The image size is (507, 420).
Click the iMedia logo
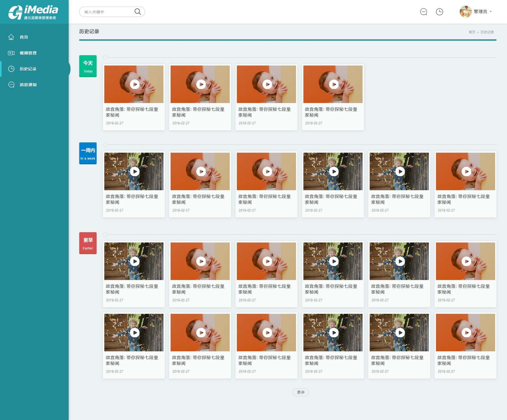pos(33,12)
